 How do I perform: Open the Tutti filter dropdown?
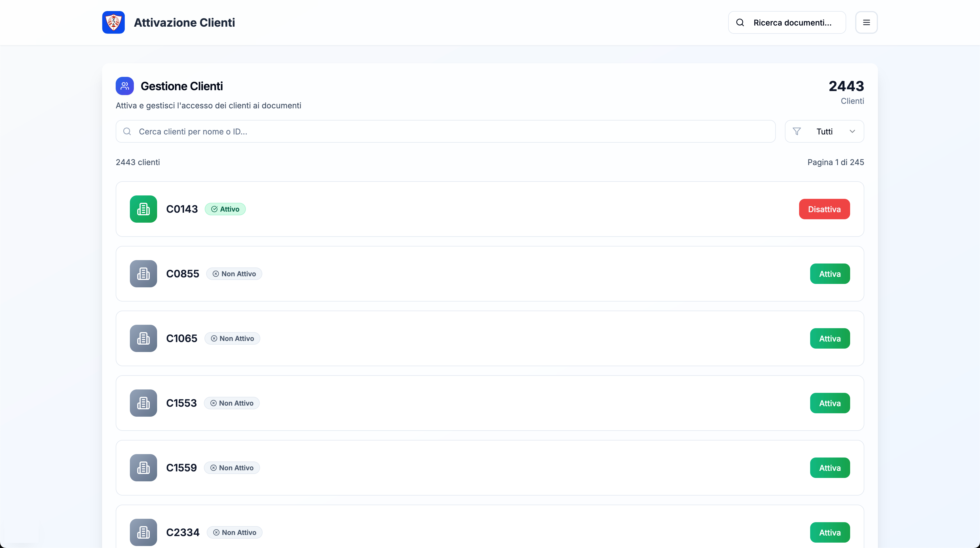(x=824, y=131)
